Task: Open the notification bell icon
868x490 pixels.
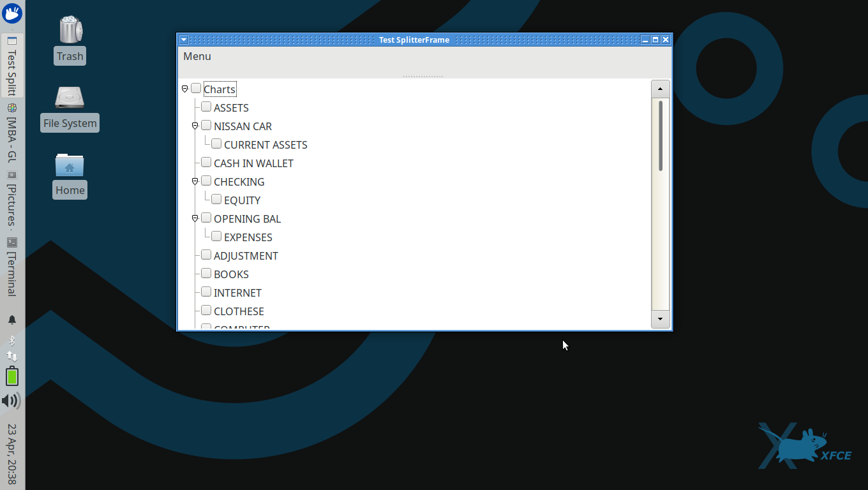Action: [12, 320]
